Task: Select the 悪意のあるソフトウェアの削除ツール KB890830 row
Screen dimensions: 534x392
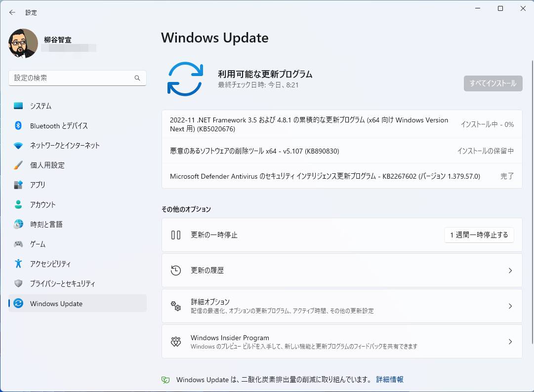Action: pos(342,151)
